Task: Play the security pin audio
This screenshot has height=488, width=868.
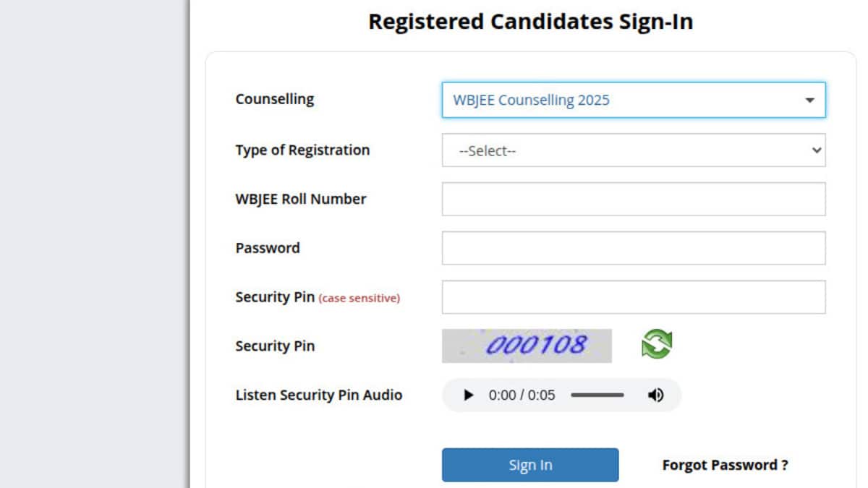Action: 469,395
